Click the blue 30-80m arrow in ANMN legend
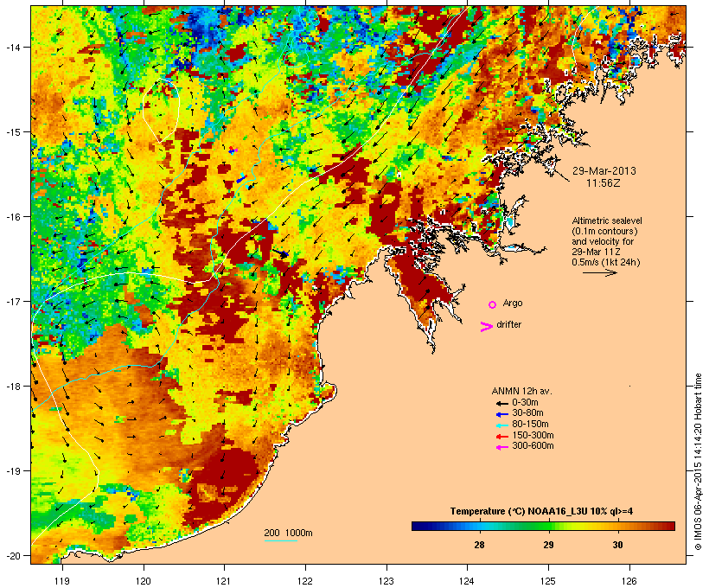This screenshot has width=709, height=588. [x=501, y=414]
